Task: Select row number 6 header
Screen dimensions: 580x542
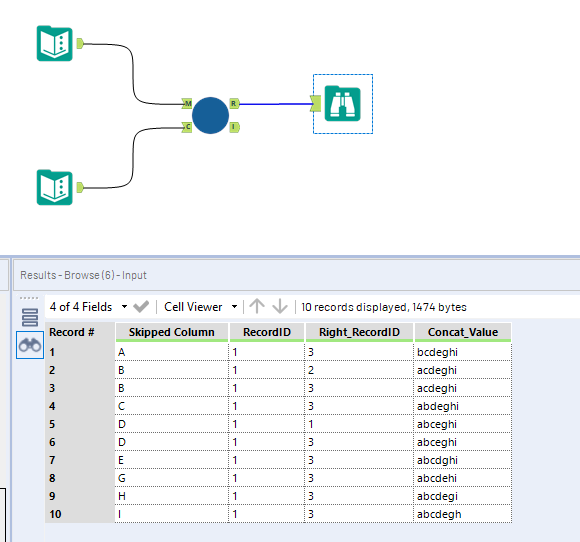Action: pyautogui.click(x=80, y=442)
